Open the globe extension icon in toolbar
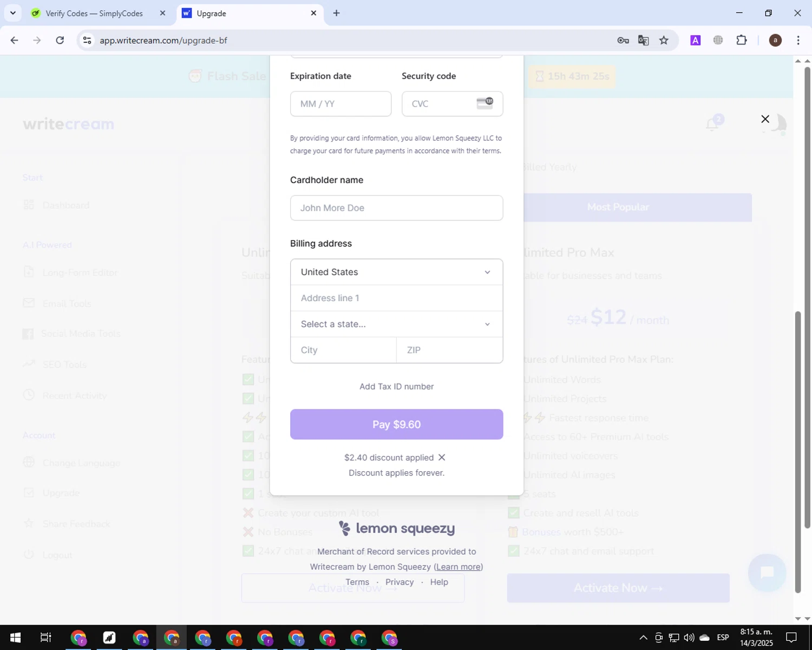 point(718,40)
